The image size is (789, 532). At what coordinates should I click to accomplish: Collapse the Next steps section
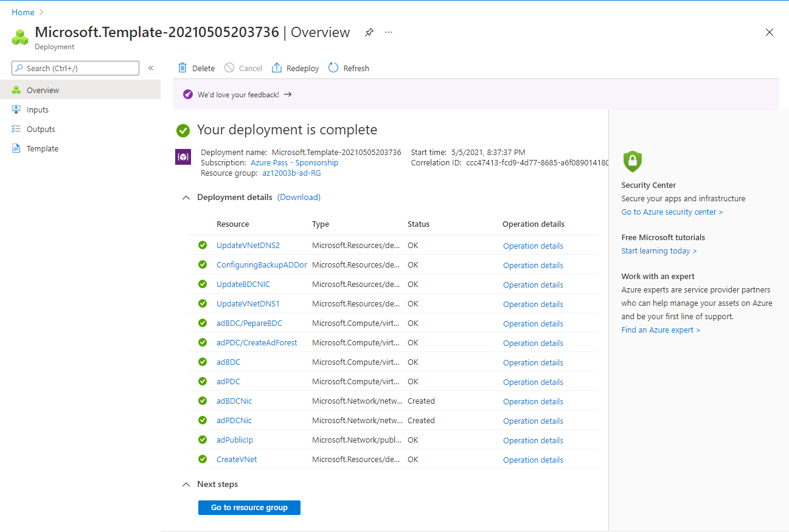click(186, 484)
